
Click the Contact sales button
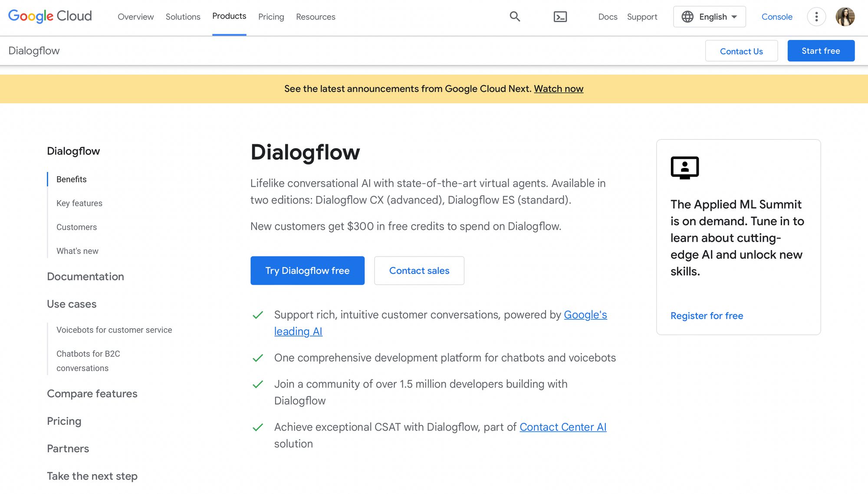point(419,270)
